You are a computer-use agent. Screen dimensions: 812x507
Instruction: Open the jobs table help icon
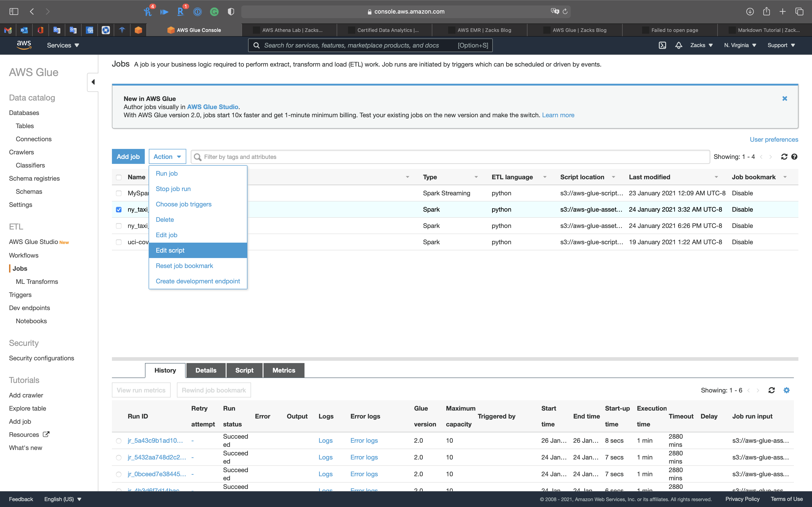(x=794, y=157)
